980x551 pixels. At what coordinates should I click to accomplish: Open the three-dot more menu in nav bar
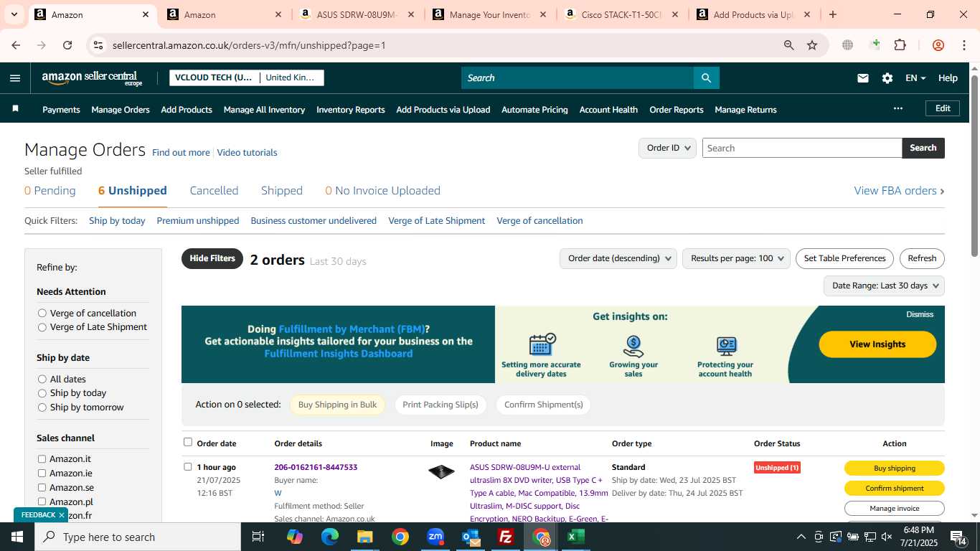(897, 109)
